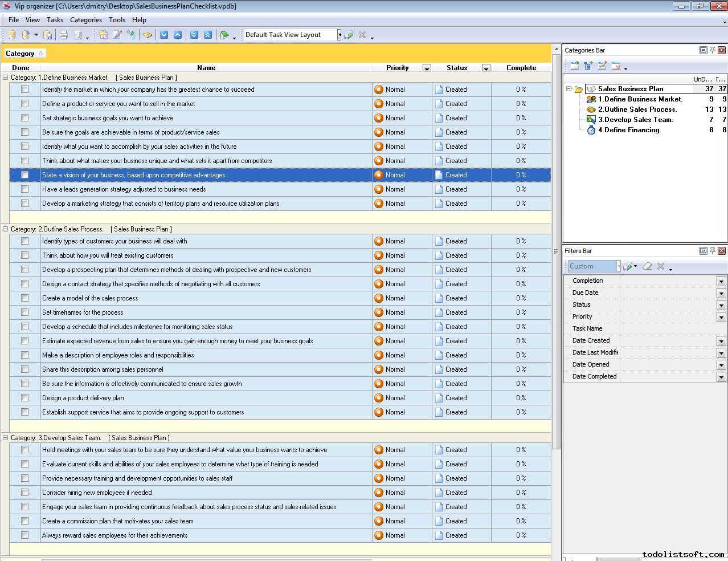
Task: Click the Edit Task pencil icon
Action: [117, 35]
